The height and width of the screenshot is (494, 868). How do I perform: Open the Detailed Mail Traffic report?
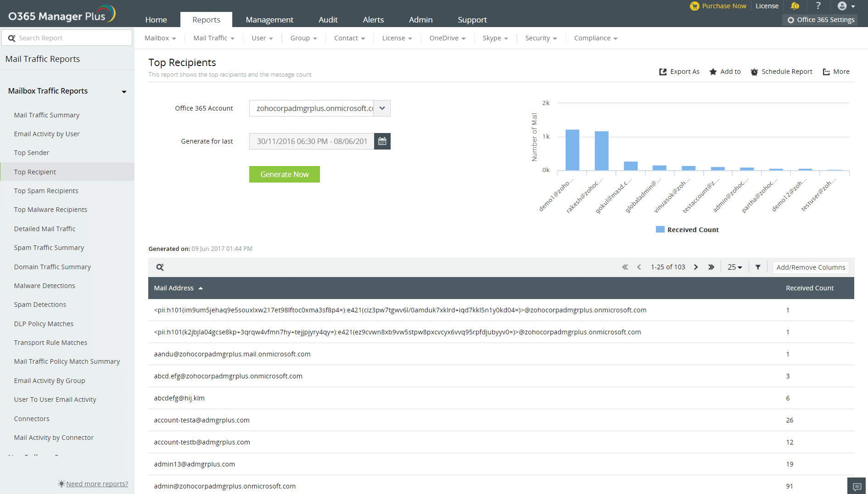tap(45, 229)
